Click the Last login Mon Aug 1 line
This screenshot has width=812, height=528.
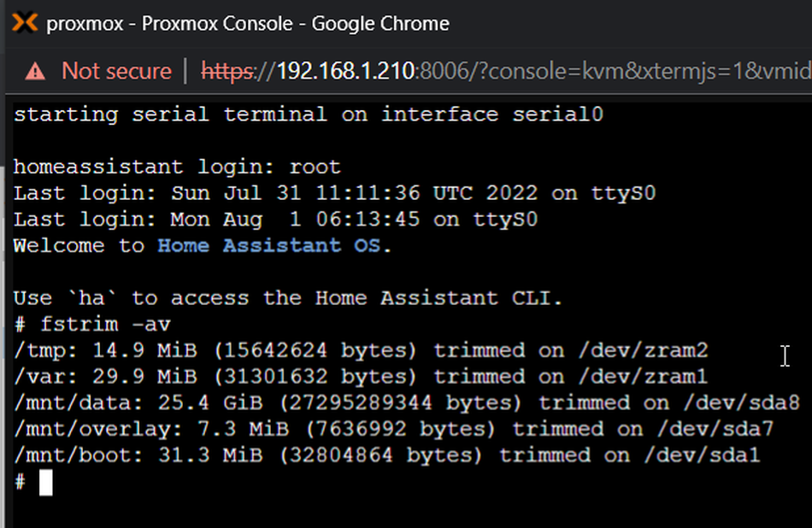pyautogui.click(x=275, y=220)
